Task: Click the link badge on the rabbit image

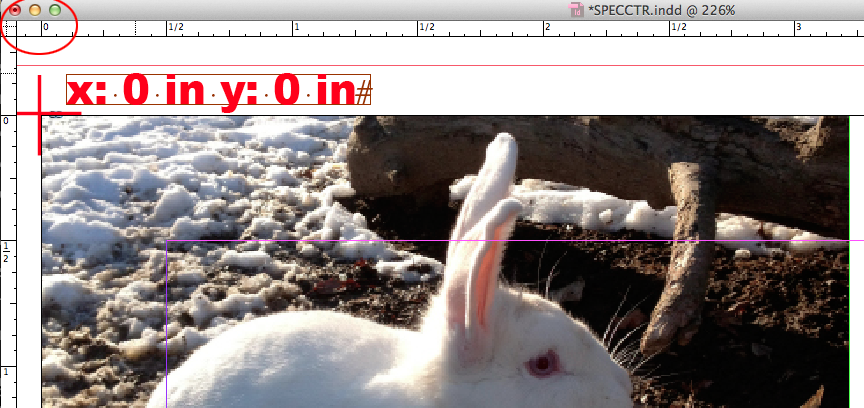Action: click(x=55, y=115)
